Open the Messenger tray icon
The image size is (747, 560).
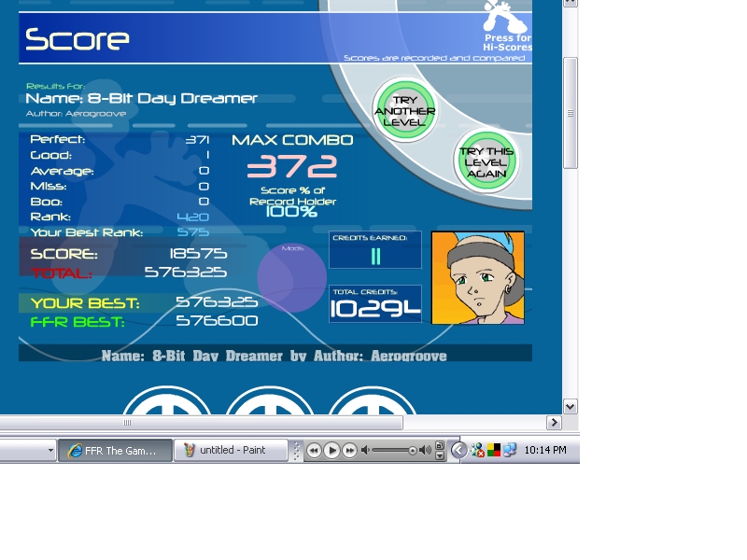[x=477, y=450]
